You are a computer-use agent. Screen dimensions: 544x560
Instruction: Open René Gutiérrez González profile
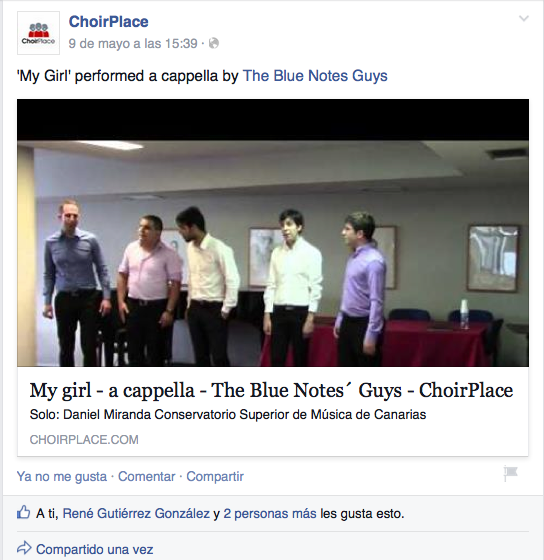click(136, 514)
